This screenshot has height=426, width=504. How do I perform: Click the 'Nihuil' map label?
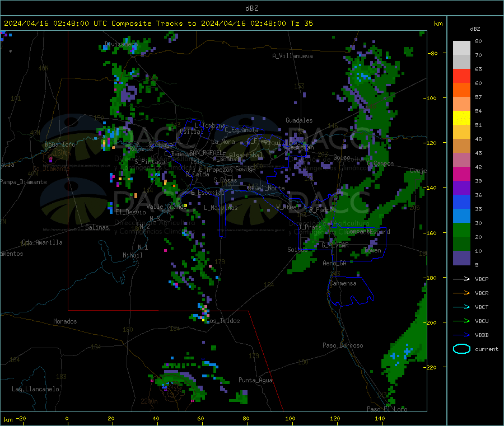132,255
